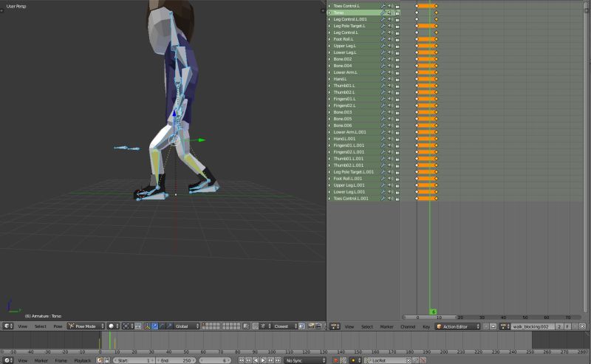Open the viewport View menu
591x364 pixels.
click(x=23, y=326)
